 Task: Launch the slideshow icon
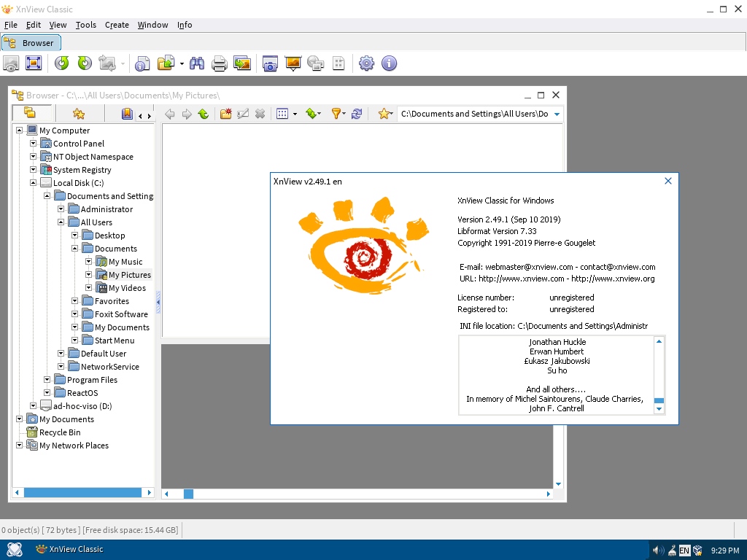coord(293,63)
